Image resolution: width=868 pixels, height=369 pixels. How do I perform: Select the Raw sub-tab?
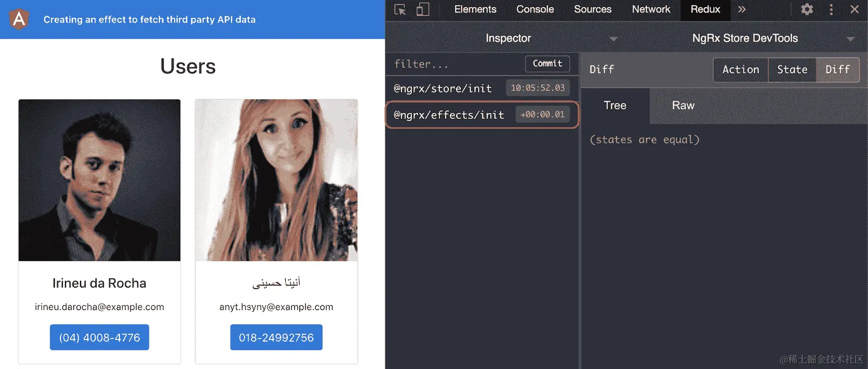point(683,106)
